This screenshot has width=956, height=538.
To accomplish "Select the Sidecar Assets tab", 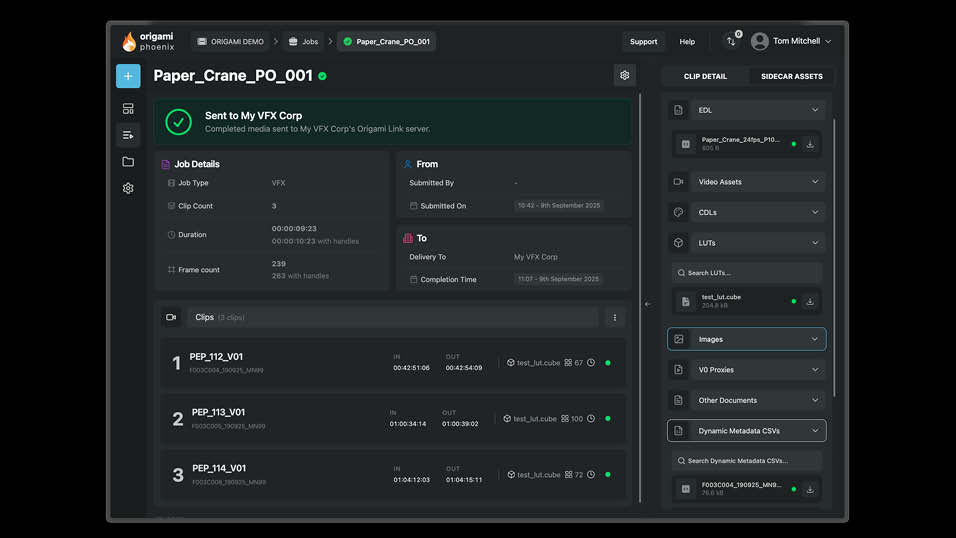I will (x=791, y=76).
